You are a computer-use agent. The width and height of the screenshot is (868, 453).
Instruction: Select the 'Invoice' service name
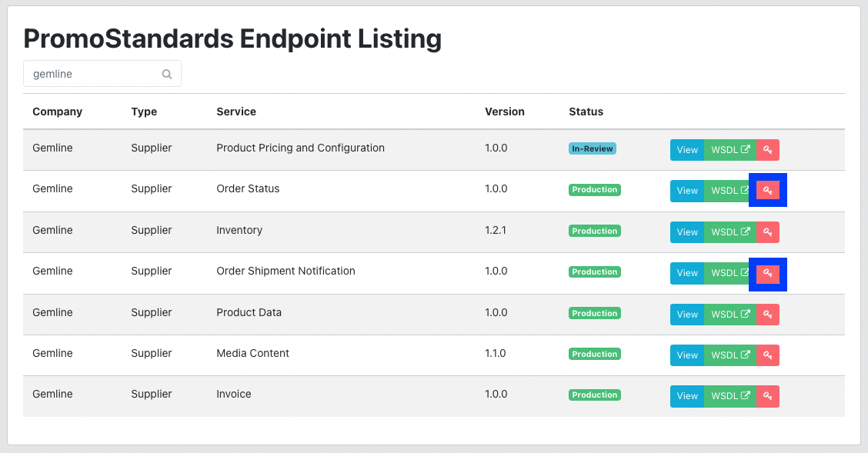click(x=234, y=395)
